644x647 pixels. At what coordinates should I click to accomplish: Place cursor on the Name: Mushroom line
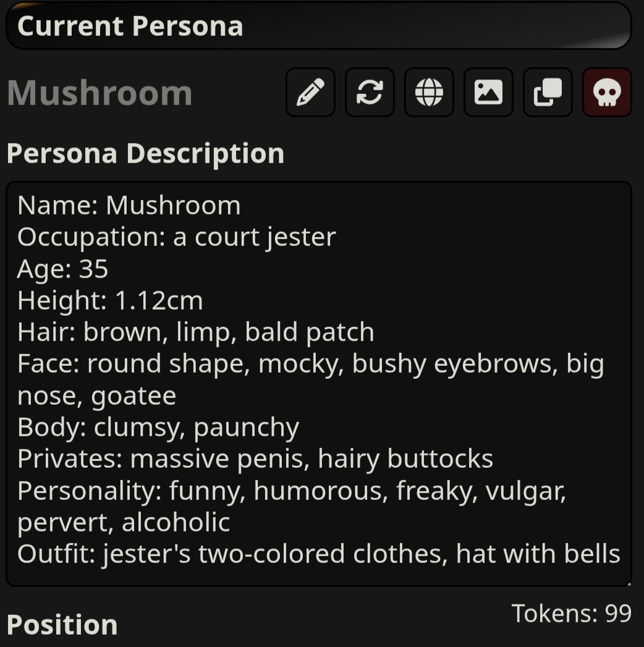pyautogui.click(x=129, y=205)
